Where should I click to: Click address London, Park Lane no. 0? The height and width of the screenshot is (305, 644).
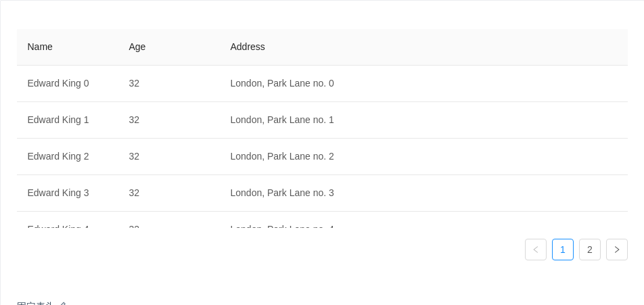click(282, 83)
